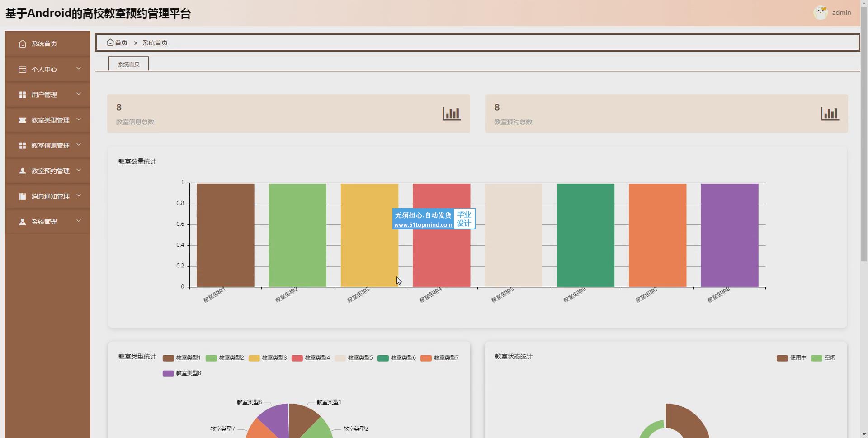Toggle 教室类型8 legend entry
The width and height of the screenshot is (868, 438).
click(182, 373)
